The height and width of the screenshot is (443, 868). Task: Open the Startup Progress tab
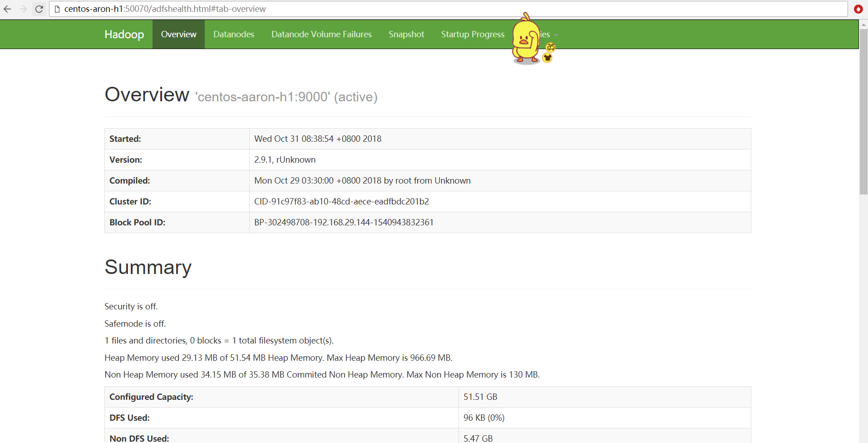tap(473, 35)
